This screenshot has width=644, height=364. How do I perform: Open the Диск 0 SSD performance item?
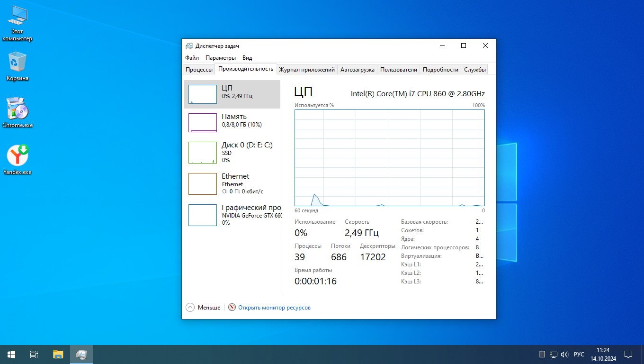232,152
